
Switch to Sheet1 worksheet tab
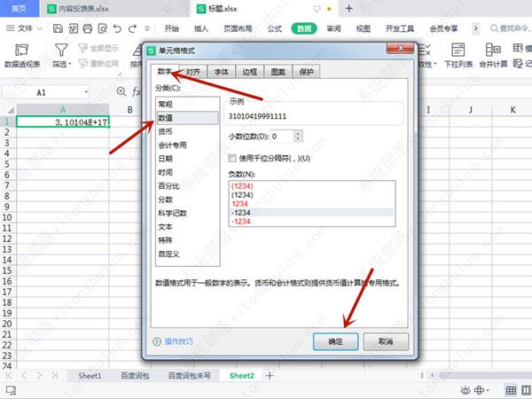[88, 376]
